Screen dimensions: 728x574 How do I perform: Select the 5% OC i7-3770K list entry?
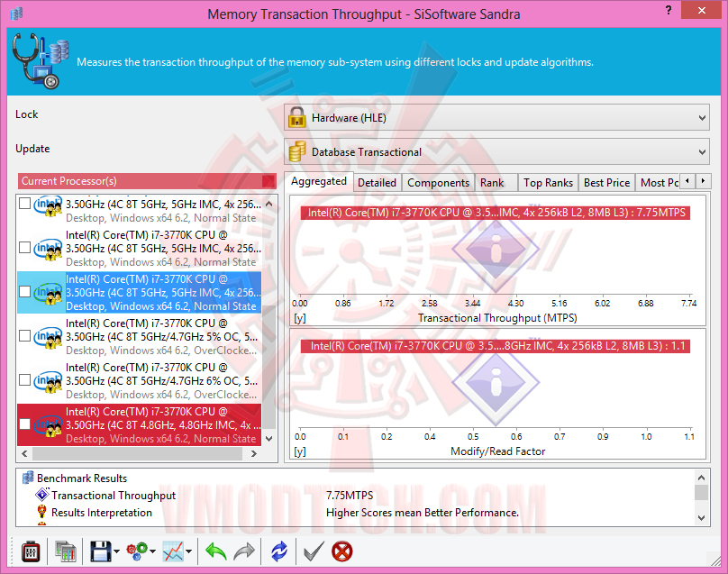click(140, 337)
